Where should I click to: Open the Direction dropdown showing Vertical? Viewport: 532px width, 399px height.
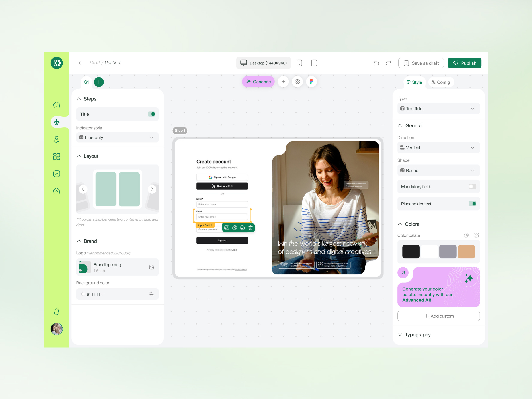pyautogui.click(x=438, y=147)
